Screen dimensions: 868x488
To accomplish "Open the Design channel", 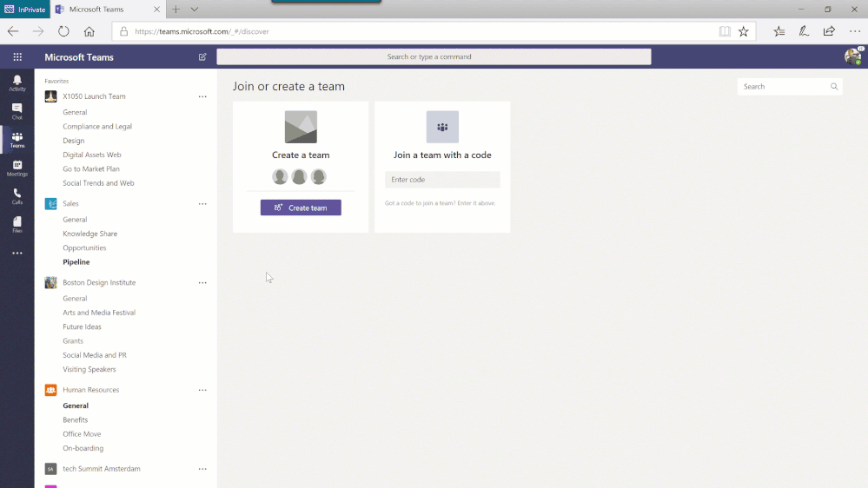I will [x=74, y=141].
